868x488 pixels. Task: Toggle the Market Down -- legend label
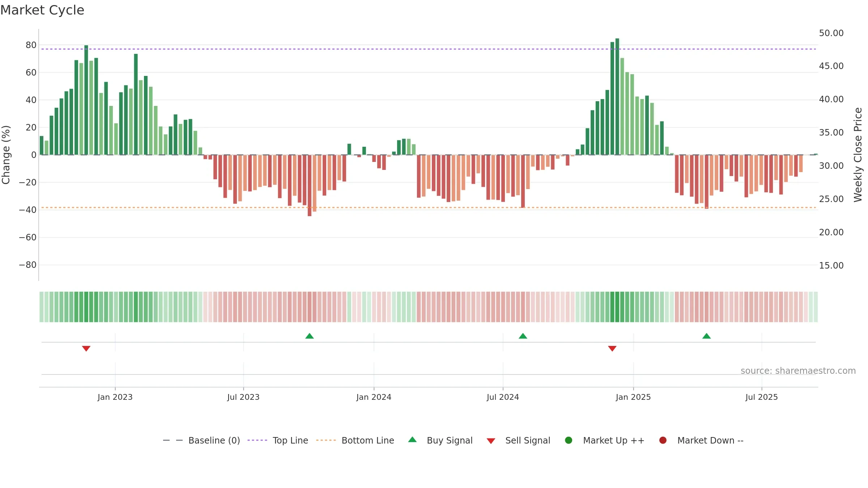point(710,440)
